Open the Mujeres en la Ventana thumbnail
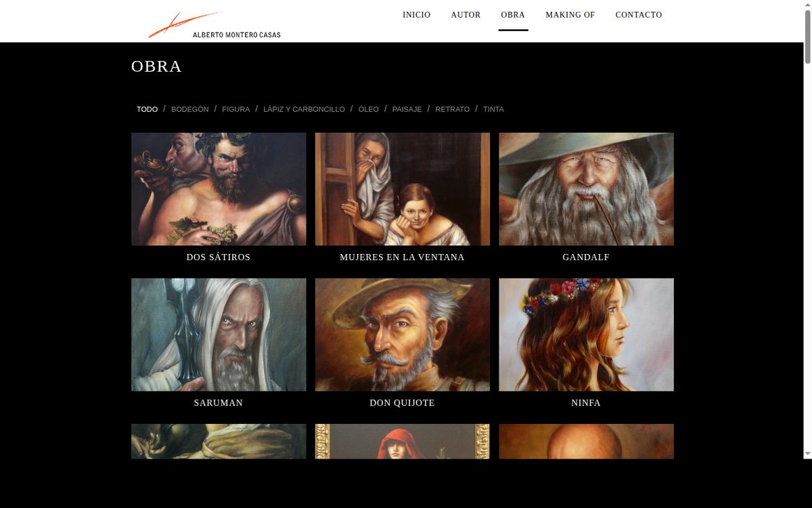Screen dimensions: 812x508 (403, 189)
